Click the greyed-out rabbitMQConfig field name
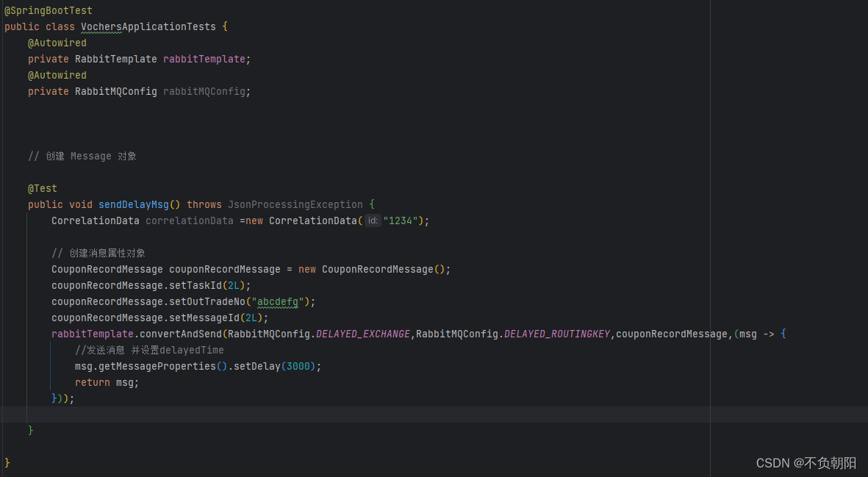The width and height of the screenshot is (868, 477). (x=204, y=91)
